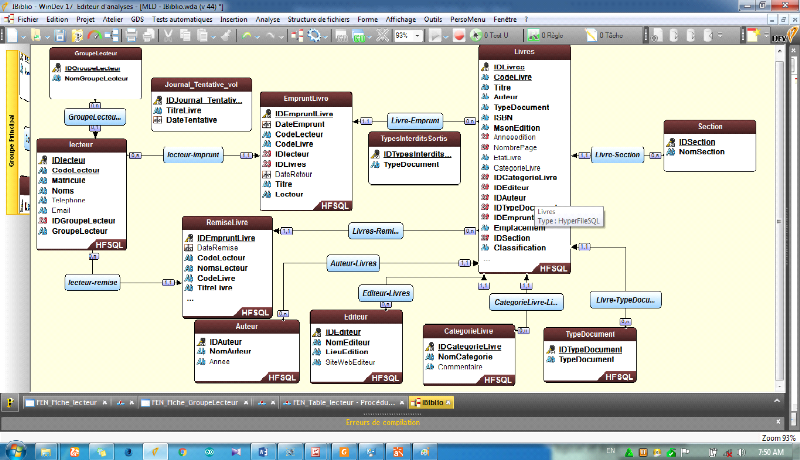Select the CategorieLivre table header
Image resolution: width=800 pixels, height=460 pixels.
pyautogui.click(x=470, y=331)
